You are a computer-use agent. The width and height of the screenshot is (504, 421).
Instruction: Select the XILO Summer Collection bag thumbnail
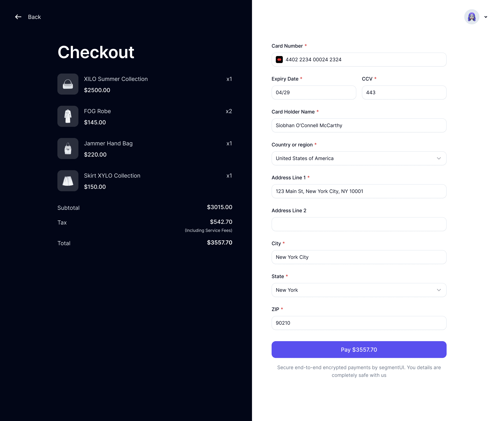coord(68,84)
